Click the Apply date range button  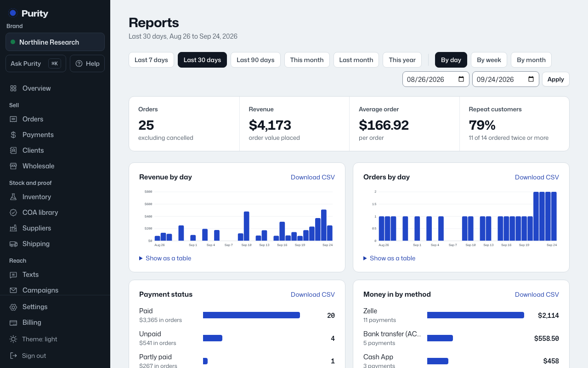556,79
